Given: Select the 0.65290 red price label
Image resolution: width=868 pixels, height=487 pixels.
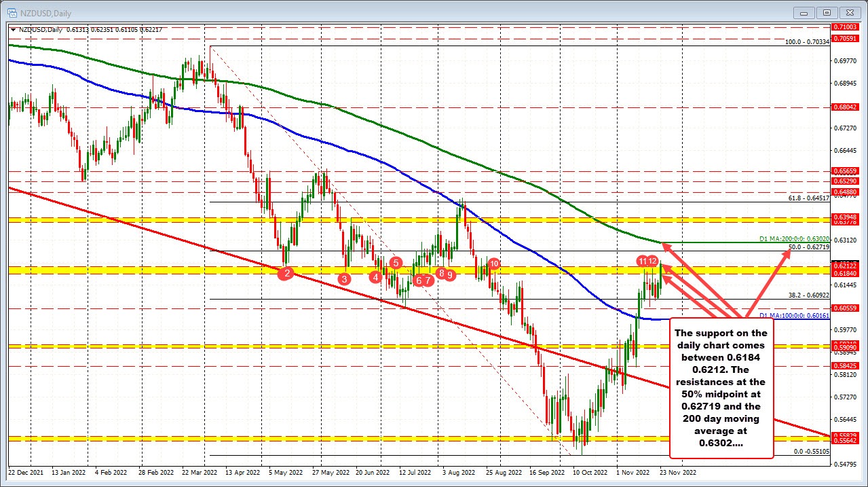Looking at the screenshot, I should coord(845,182).
